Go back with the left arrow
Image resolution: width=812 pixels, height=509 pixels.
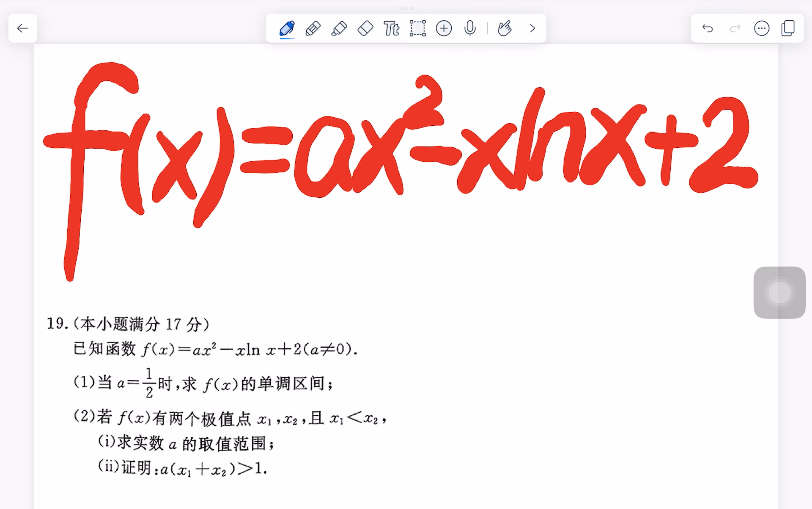(22, 28)
